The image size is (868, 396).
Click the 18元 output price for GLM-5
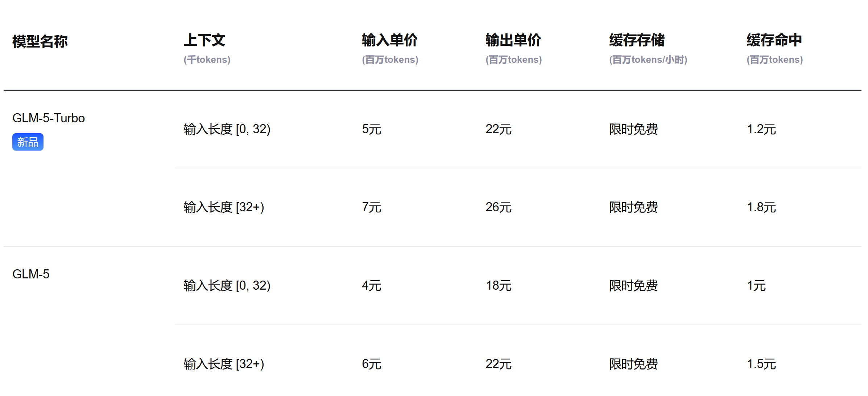coord(499,286)
